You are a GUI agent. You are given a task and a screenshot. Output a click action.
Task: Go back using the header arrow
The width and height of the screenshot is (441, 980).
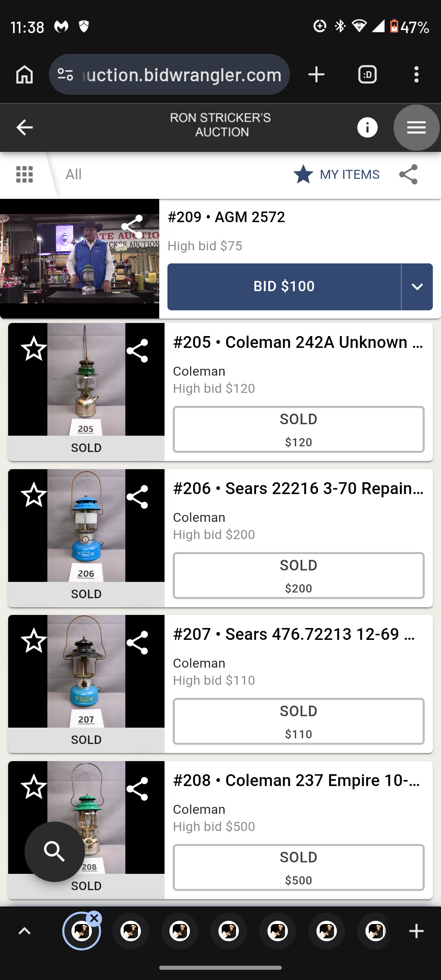(x=24, y=127)
